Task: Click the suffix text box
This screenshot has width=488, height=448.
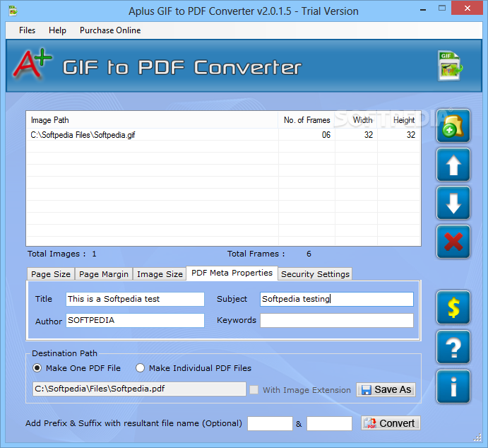Action: coord(329,424)
